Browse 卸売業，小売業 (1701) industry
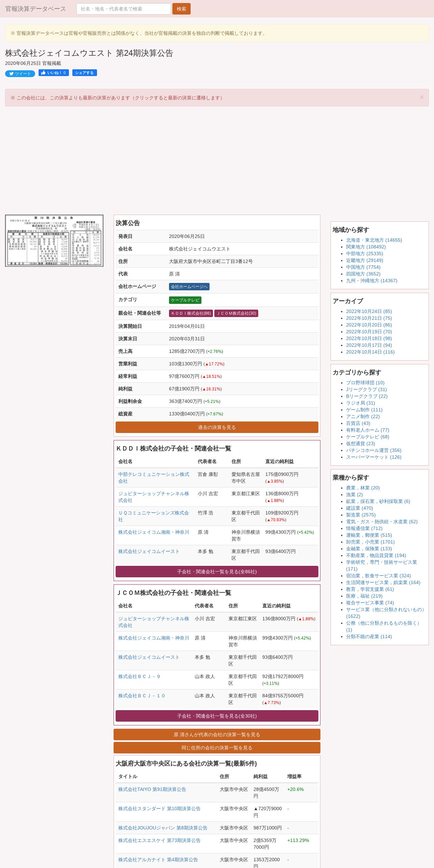Screen dimensions: 434x868 point(370,542)
